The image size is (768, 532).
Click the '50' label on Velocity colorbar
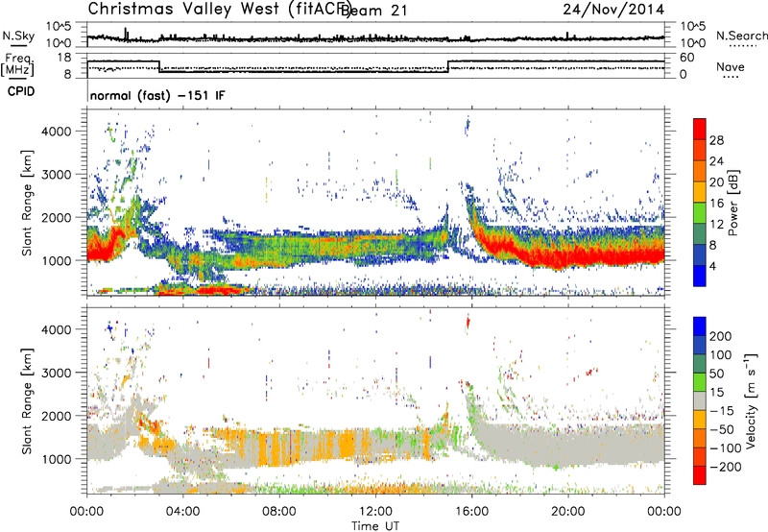(716, 374)
